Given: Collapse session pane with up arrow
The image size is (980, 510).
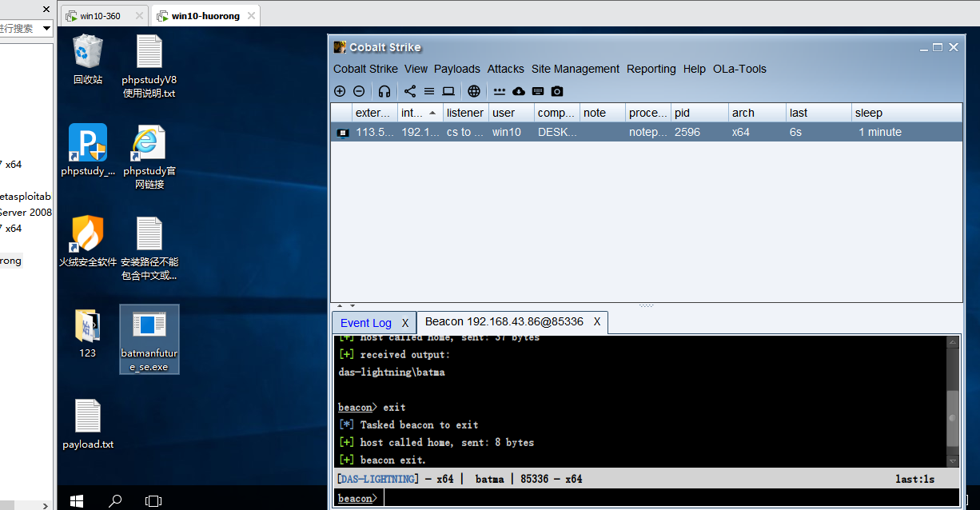Looking at the screenshot, I should 339,305.
